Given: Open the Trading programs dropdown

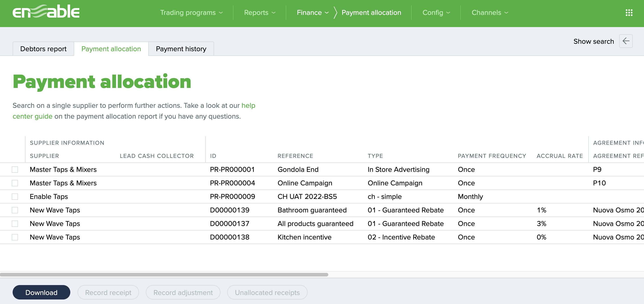Looking at the screenshot, I should point(192,12).
